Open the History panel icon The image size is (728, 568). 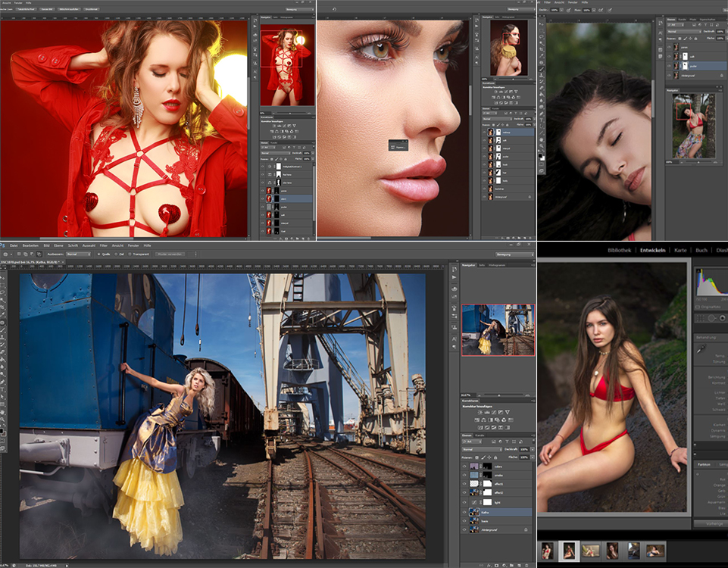(454, 269)
